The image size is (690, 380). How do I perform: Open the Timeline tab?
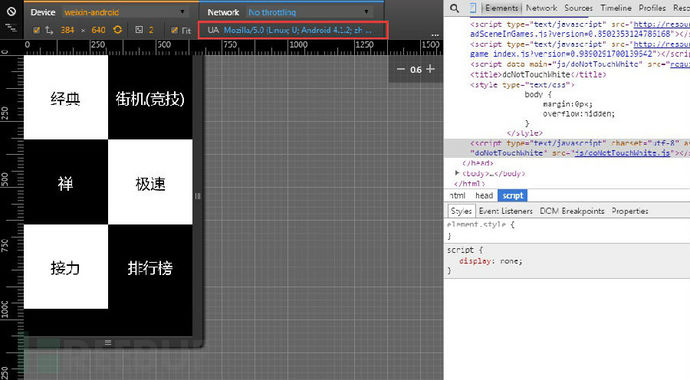click(616, 8)
